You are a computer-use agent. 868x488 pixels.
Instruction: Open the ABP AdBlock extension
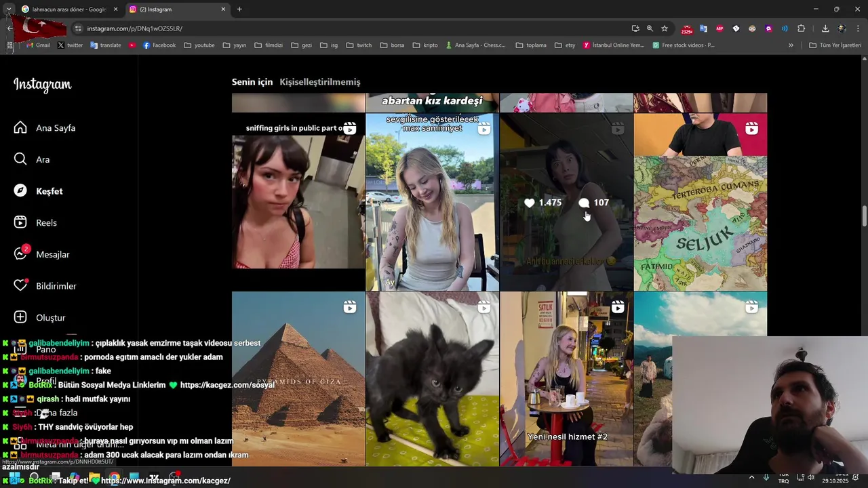719,28
